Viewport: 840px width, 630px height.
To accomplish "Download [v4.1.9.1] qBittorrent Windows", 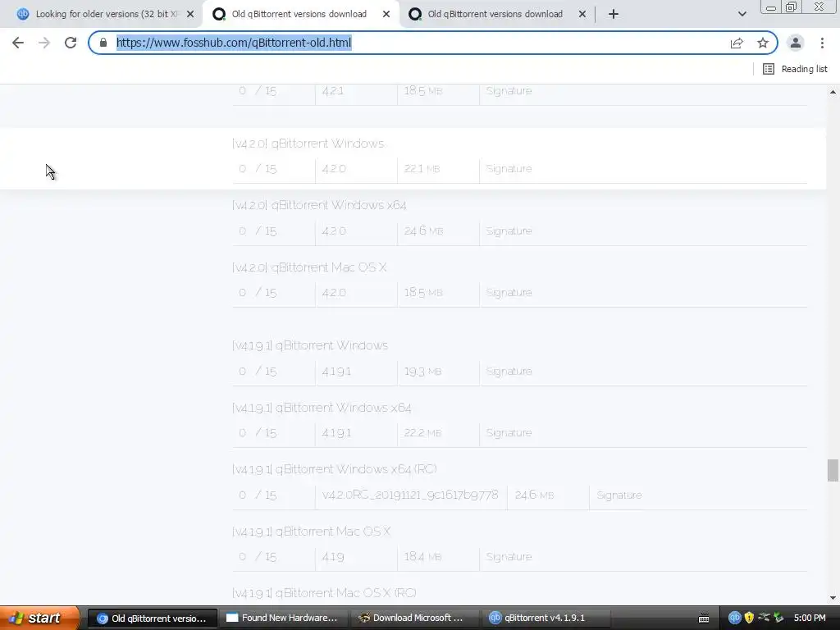I will tap(310, 345).
